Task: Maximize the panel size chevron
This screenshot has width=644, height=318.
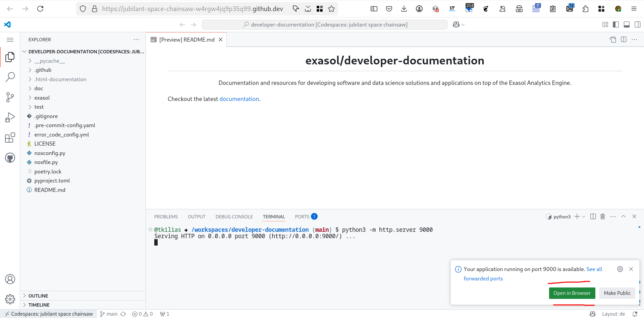Action: [624, 216]
